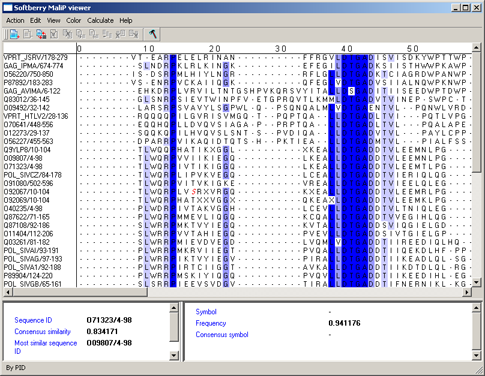Select sequence POL_SIVAG/97-193

pyautogui.click(x=33, y=259)
